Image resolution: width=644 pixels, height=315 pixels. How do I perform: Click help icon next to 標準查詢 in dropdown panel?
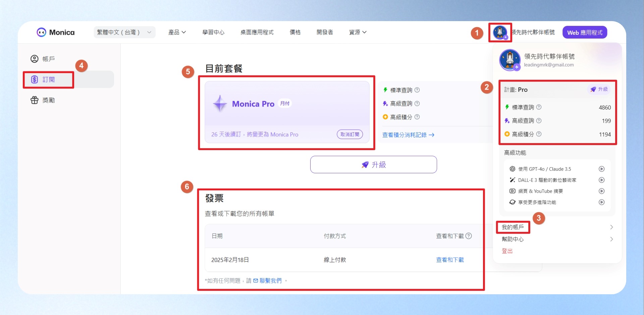(x=539, y=107)
